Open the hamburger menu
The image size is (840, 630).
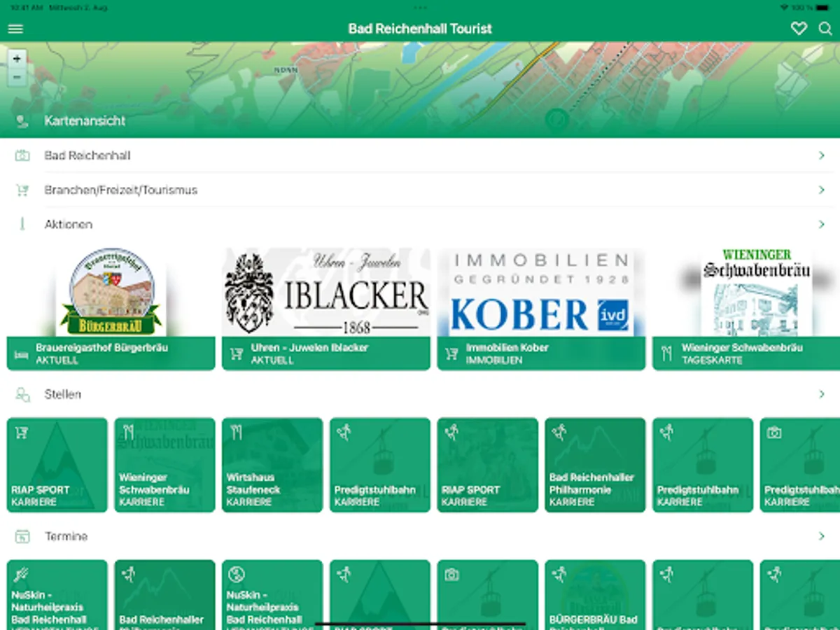(x=15, y=29)
